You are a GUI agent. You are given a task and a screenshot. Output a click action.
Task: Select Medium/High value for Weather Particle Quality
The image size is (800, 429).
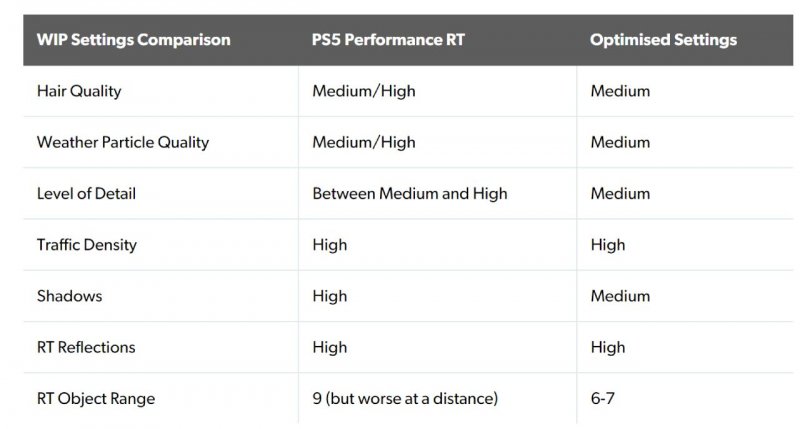click(x=363, y=142)
